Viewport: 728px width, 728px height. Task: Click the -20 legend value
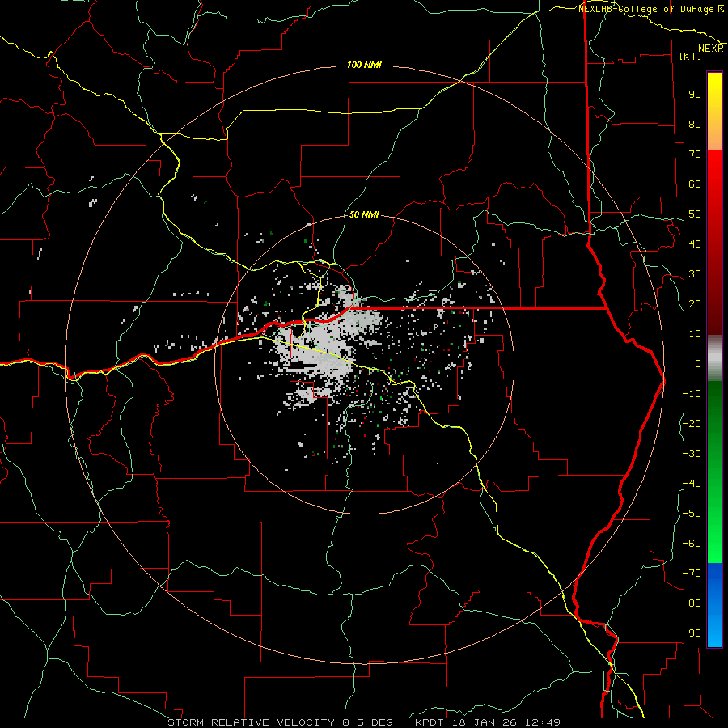click(692, 423)
